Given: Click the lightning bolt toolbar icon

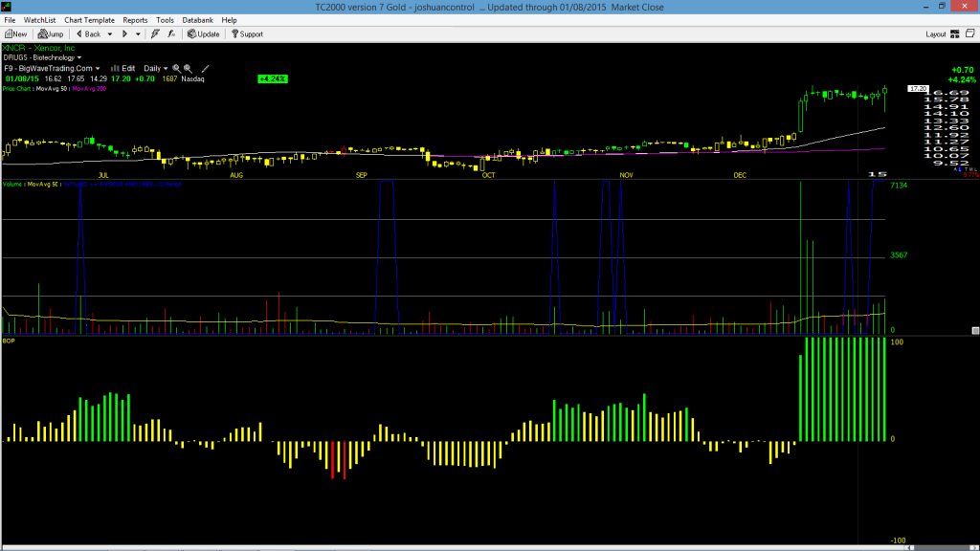Looking at the screenshot, I should click(155, 34).
